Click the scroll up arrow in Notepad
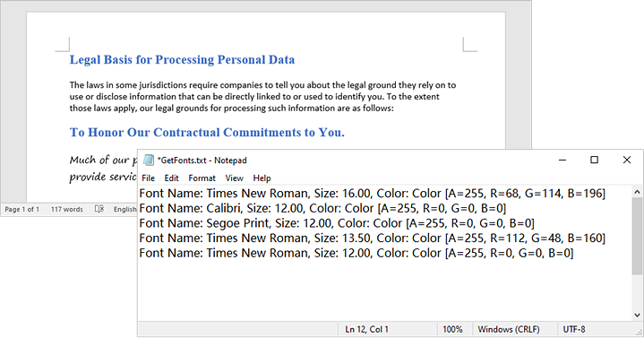 pos(637,192)
